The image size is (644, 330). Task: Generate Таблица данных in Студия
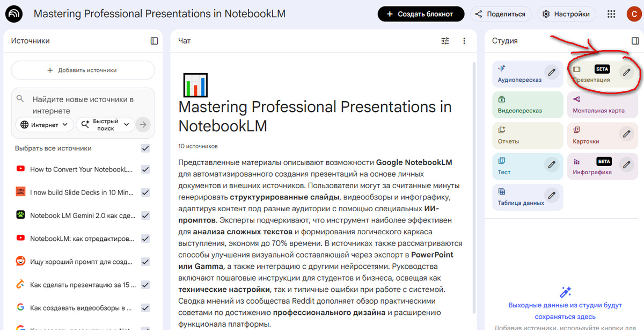[528, 197]
